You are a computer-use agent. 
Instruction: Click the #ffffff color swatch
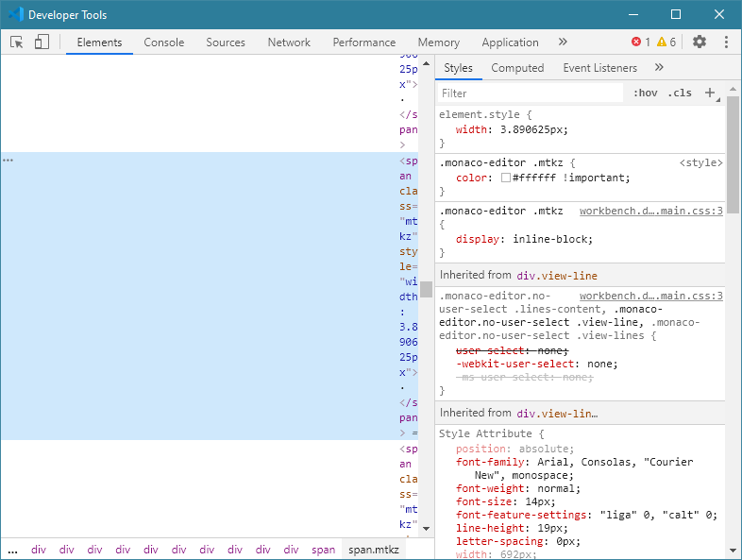[506, 178]
